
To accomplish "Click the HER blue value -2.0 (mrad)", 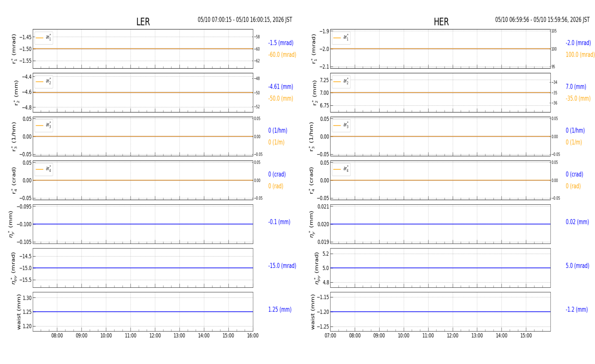I will pos(578,43).
